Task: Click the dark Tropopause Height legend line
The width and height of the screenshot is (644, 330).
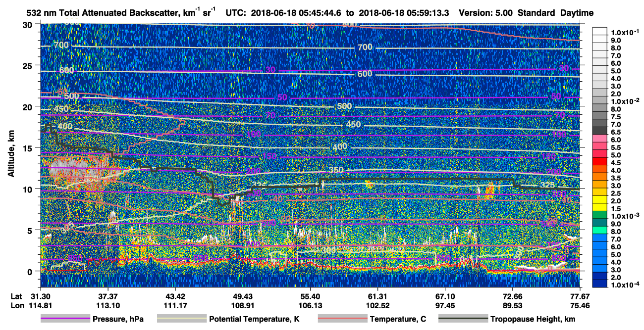Action: 463,319
